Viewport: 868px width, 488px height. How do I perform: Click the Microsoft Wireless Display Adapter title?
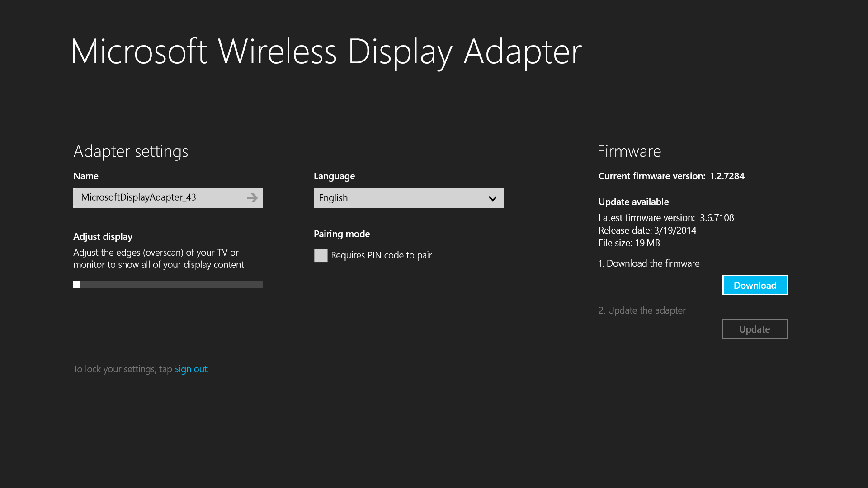326,52
